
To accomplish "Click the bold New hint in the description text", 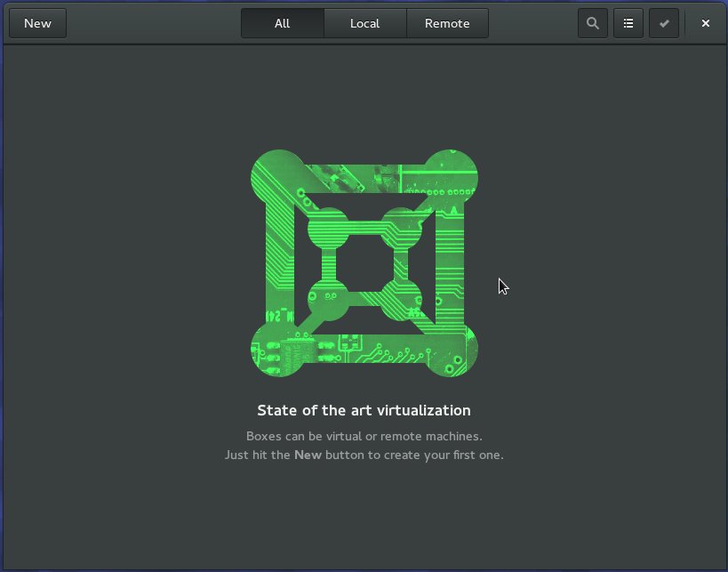I will (307, 455).
